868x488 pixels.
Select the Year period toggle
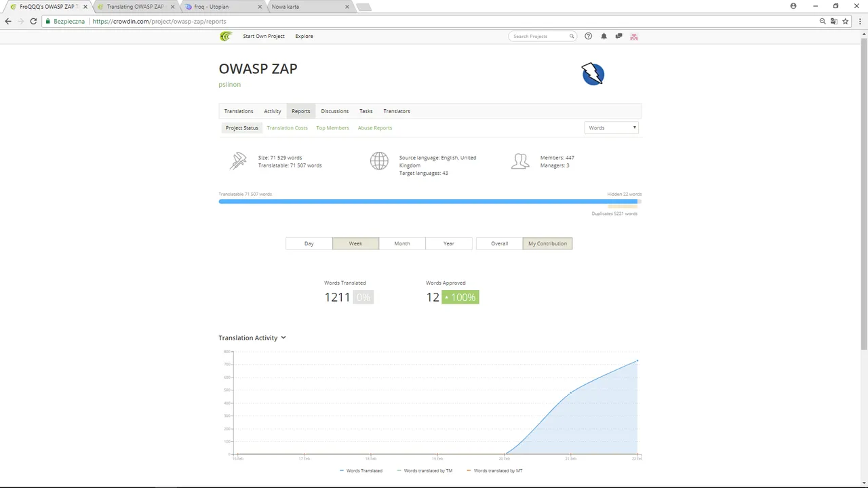[449, 243]
